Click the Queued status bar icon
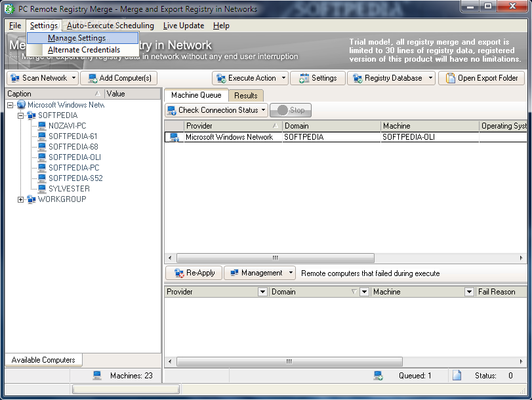Screen dimensions: 532x400 [x=379, y=376]
